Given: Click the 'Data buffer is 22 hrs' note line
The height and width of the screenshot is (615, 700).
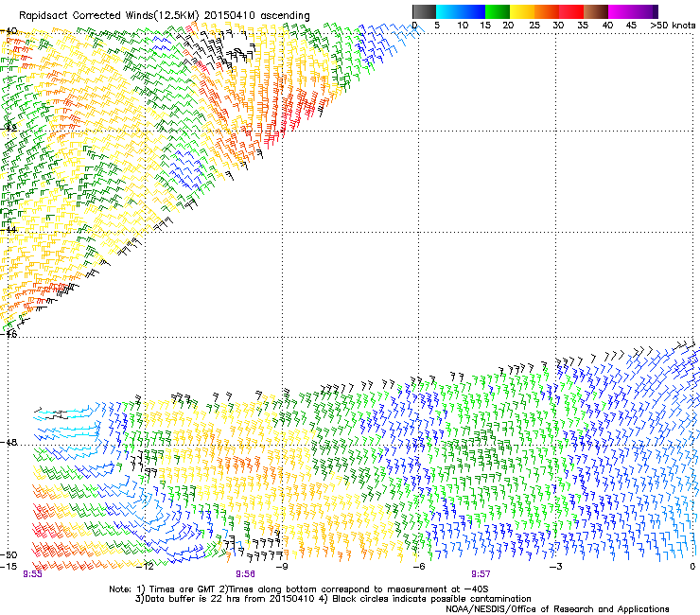Looking at the screenshot, I should (333, 599).
